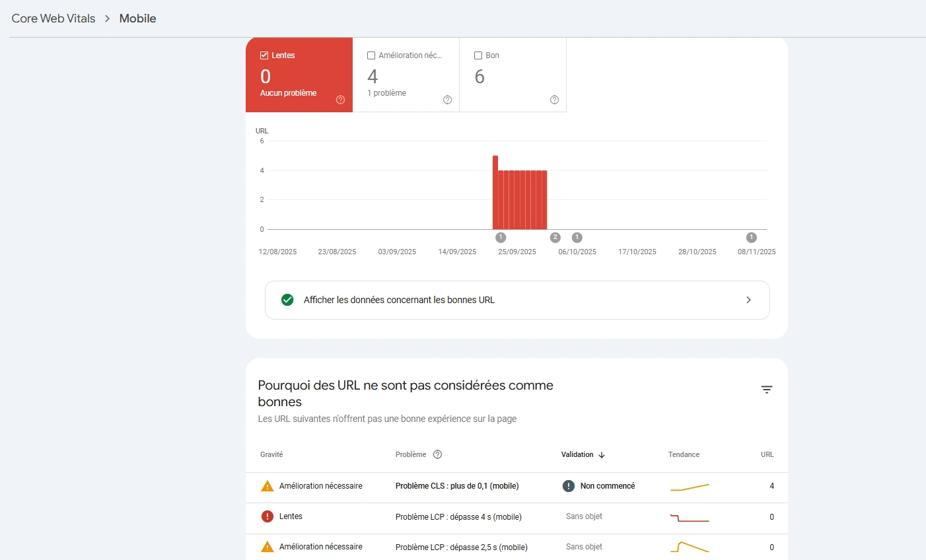
Task: Check the Amélioration nécessaire checkbox
Action: (x=371, y=55)
